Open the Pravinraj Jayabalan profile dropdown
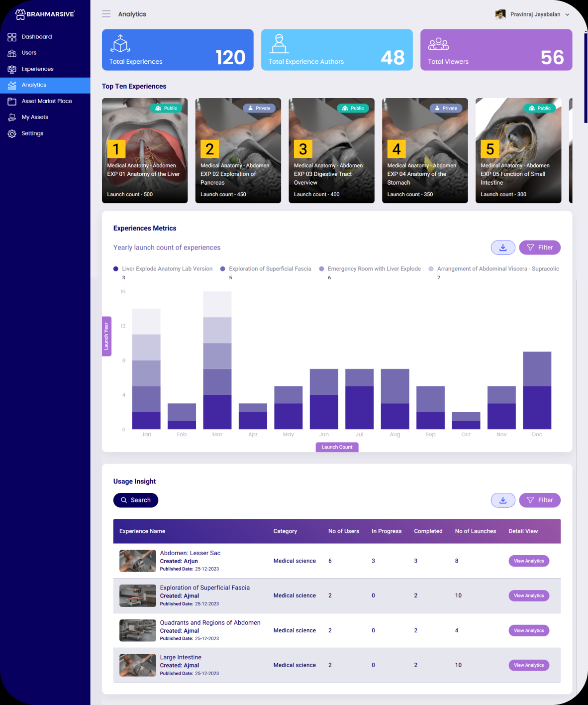The height and width of the screenshot is (705, 588). (x=532, y=14)
